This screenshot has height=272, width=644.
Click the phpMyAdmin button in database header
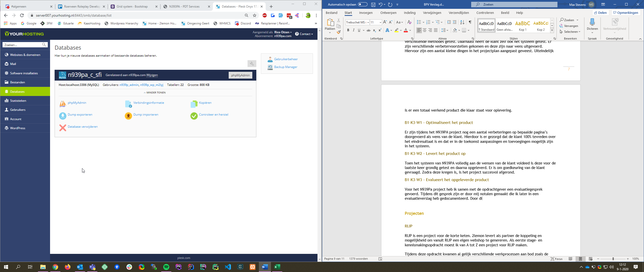(x=240, y=75)
